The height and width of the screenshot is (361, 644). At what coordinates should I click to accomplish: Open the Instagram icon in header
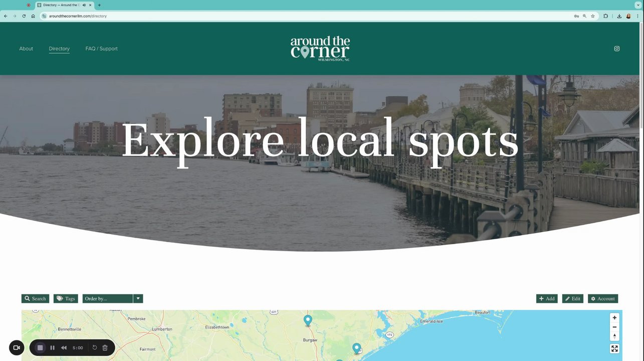pos(617,49)
